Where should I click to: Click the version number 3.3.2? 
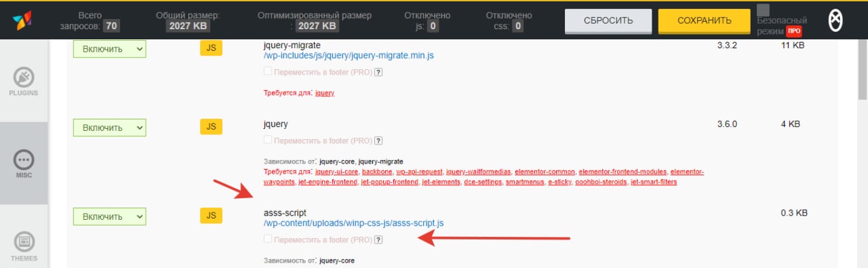click(727, 46)
